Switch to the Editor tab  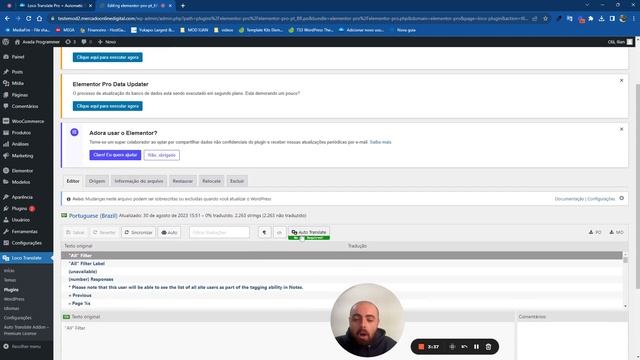[73, 181]
